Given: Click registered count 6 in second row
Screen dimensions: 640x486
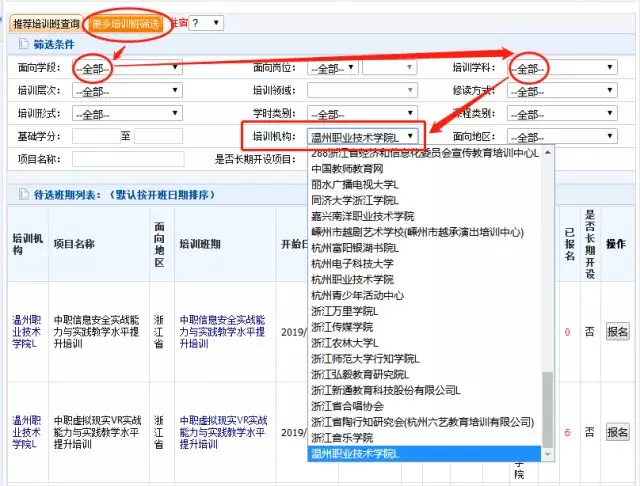Looking at the screenshot, I should point(567,433).
